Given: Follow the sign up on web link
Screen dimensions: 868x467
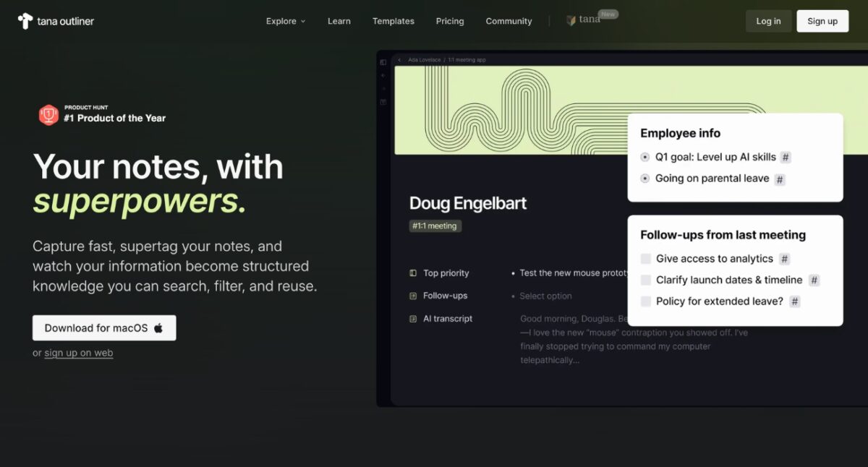Looking at the screenshot, I should [78, 353].
